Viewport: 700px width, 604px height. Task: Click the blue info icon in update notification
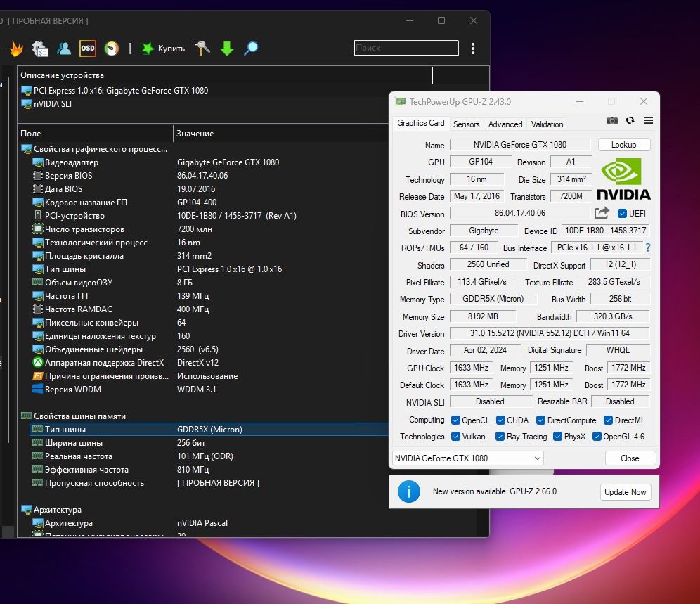point(409,491)
